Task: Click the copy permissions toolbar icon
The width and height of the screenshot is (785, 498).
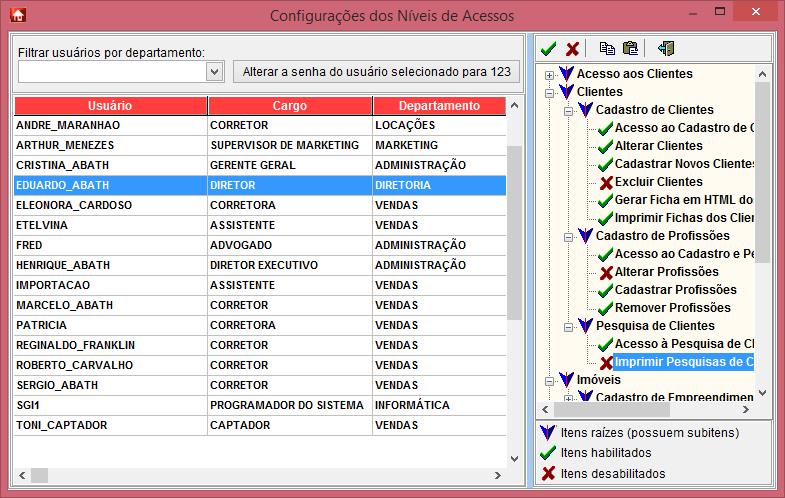Action: [607, 48]
